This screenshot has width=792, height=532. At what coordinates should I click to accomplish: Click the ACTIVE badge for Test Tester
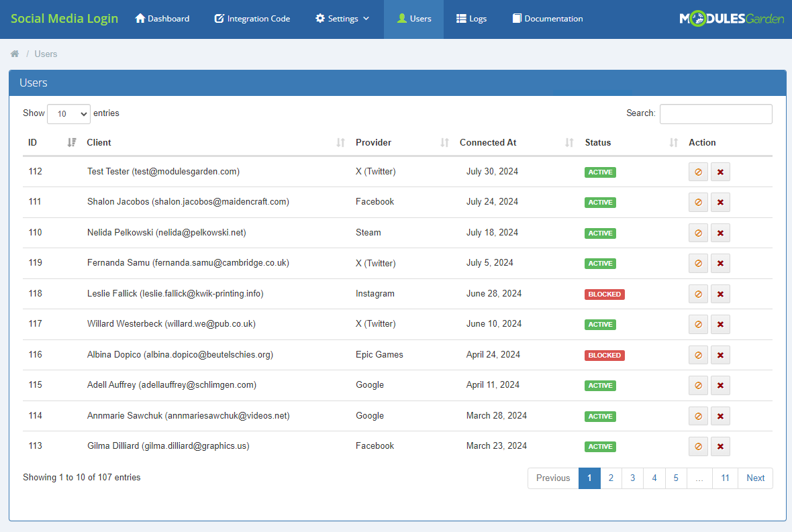click(600, 172)
